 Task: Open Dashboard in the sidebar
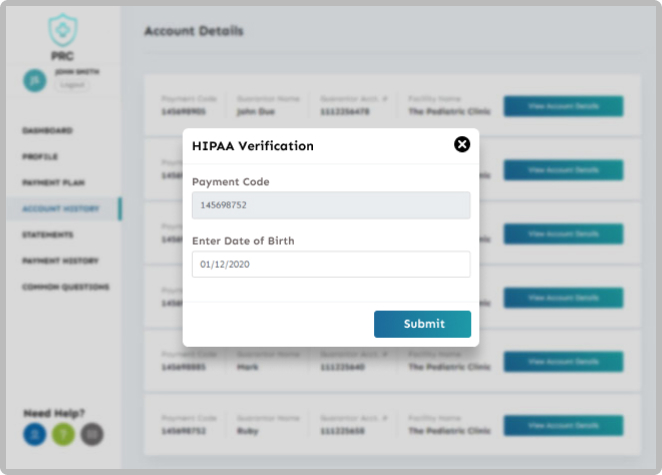tap(47, 131)
